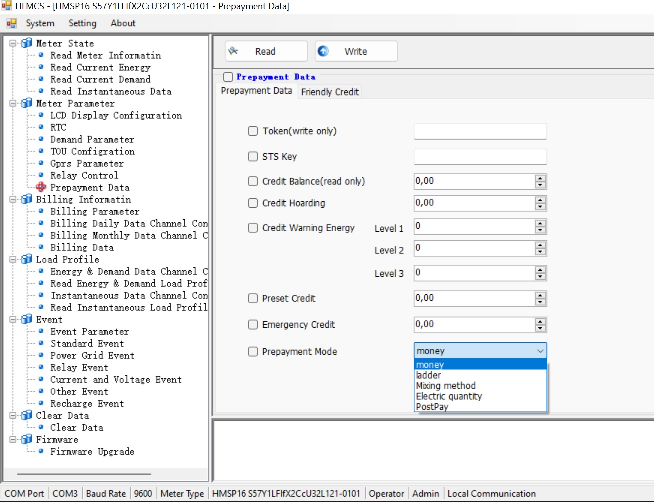Select Electric quantity from Prepayment Mode list
The height and width of the screenshot is (502, 654).
tap(448, 397)
